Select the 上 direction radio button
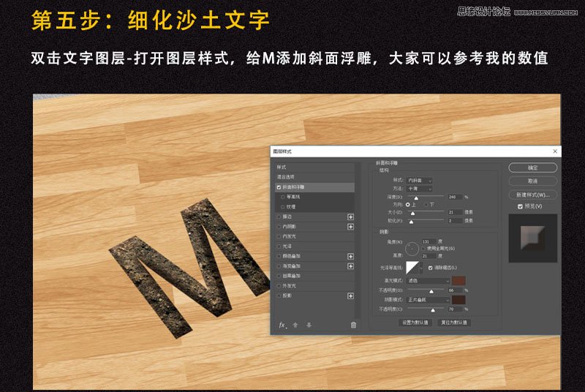This screenshot has height=392, width=585. (408, 204)
